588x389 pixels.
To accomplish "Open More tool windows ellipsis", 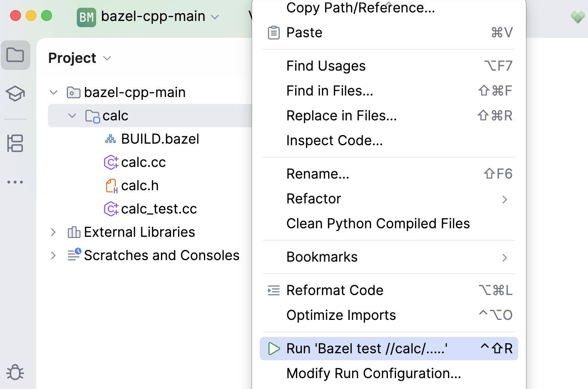I will (16, 182).
